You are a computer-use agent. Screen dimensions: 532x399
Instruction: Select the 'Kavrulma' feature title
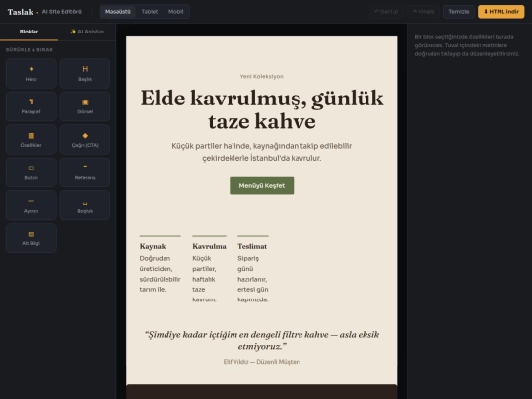point(209,246)
